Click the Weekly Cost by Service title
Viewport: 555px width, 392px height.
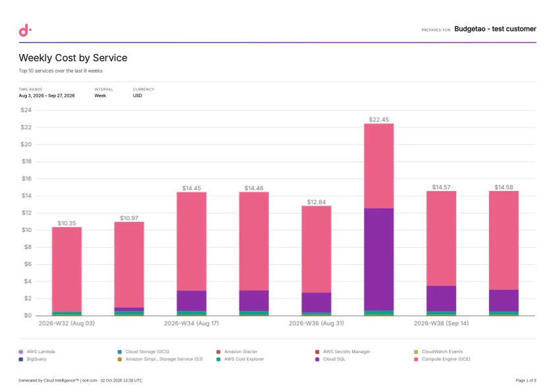coord(73,58)
